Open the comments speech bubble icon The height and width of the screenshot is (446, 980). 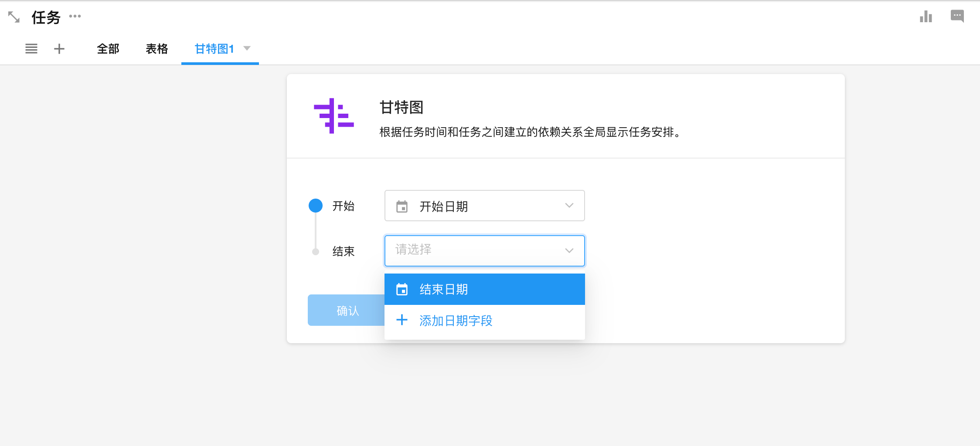[x=957, y=17]
